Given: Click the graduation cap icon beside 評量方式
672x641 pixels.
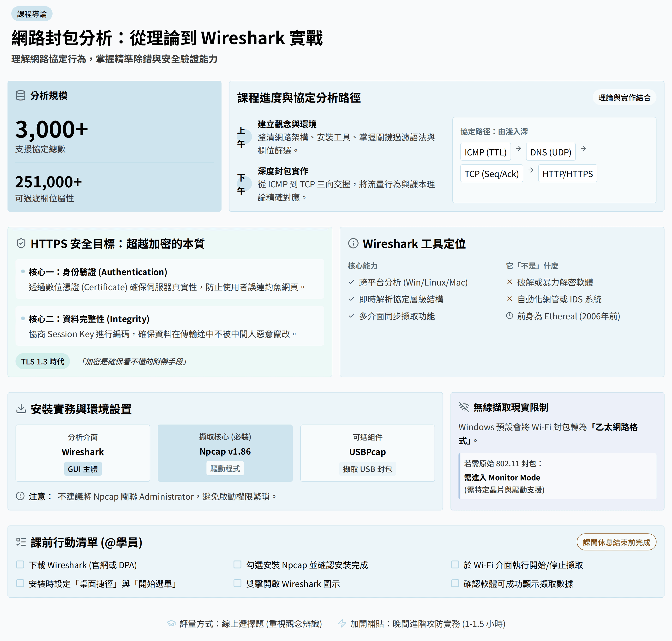Looking at the screenshot, I should tap(171, 623).
